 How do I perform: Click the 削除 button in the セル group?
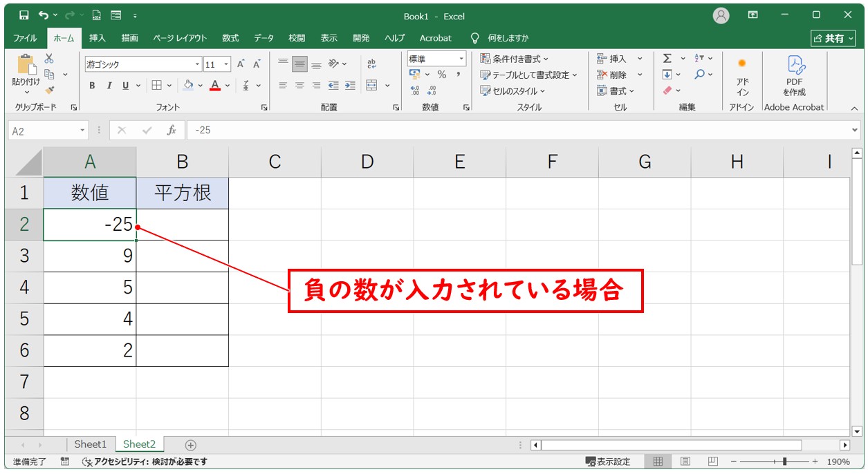tap(619, 74)
